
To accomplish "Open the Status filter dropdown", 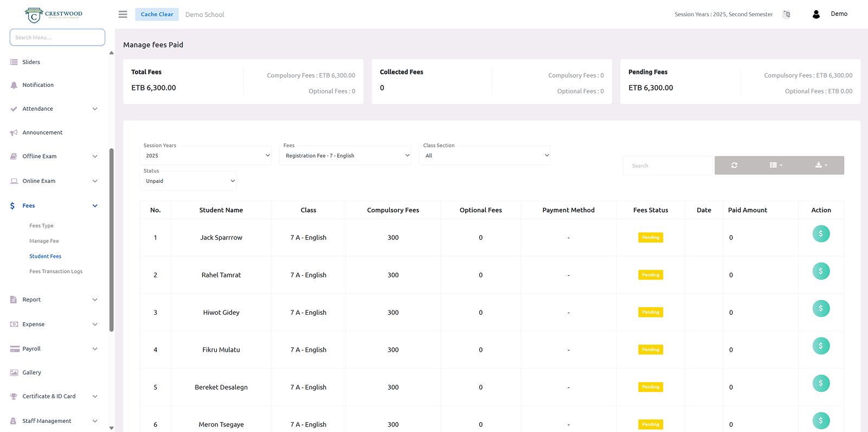I will 188,181.
